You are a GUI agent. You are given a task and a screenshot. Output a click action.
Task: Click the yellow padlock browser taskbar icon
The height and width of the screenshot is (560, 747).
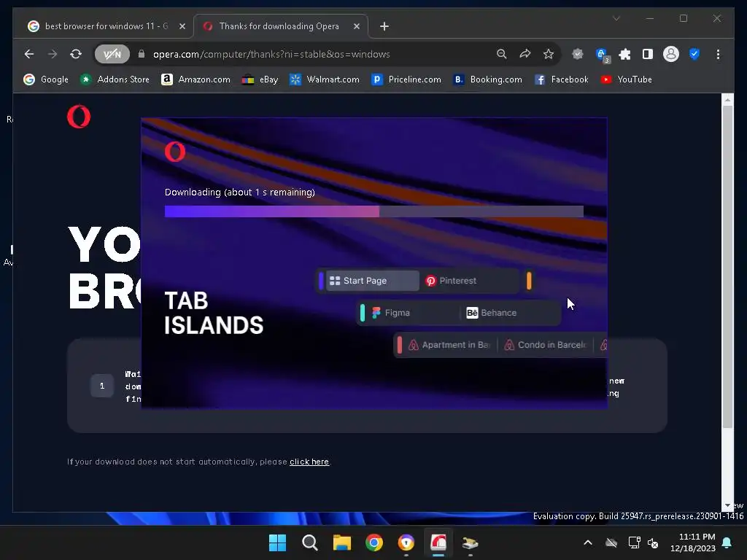click(406, 542)
